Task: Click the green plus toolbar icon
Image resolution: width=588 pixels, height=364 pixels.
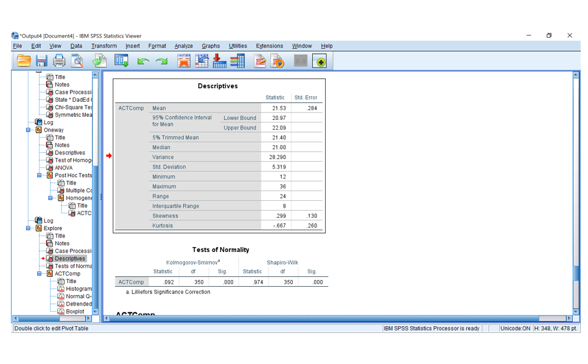Action: (320, 61)
